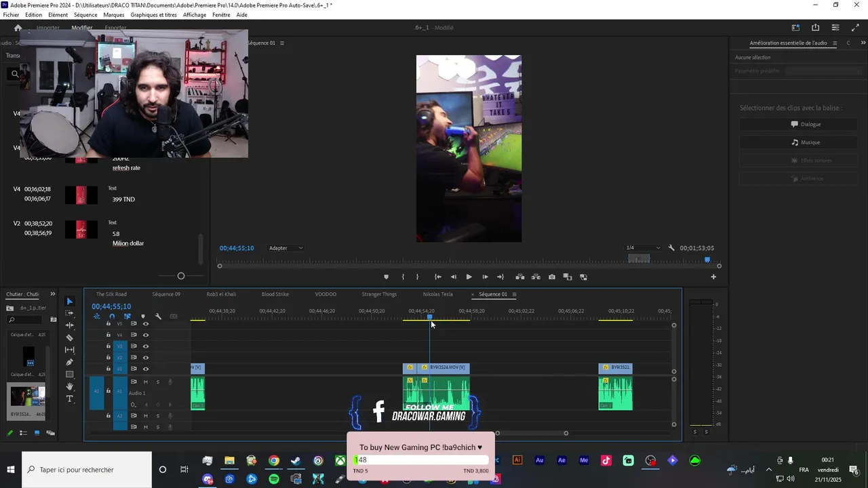Switch bin to Icon view

point(37,432)
